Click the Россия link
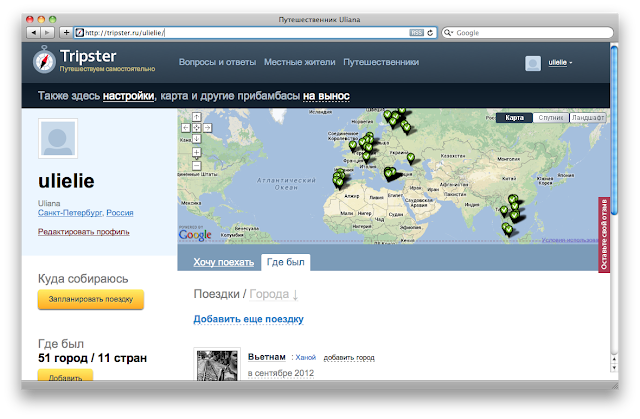The height and width of the screenshot is (419, 640). [x=120, y=213]
